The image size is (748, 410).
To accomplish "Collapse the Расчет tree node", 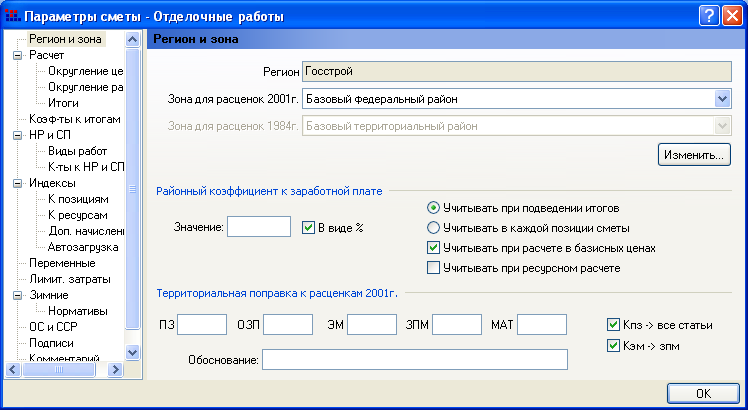I will click(18, 55).
